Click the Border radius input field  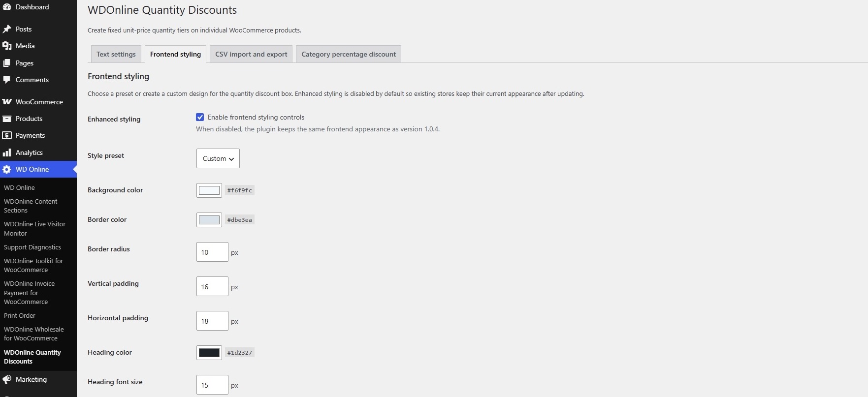[x=212, y=252]
